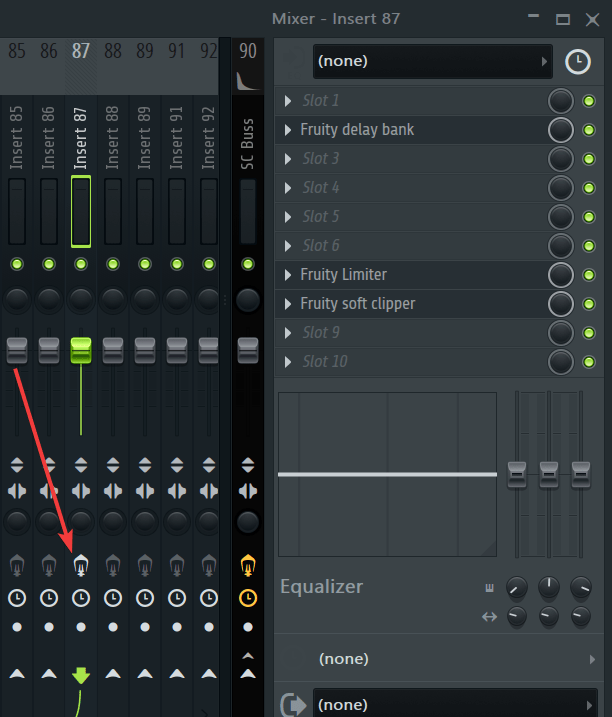Disable Fruity soft clipper effect LED
Image resolution: width=612 pixels, height=717 pixels.
(589, 304)
